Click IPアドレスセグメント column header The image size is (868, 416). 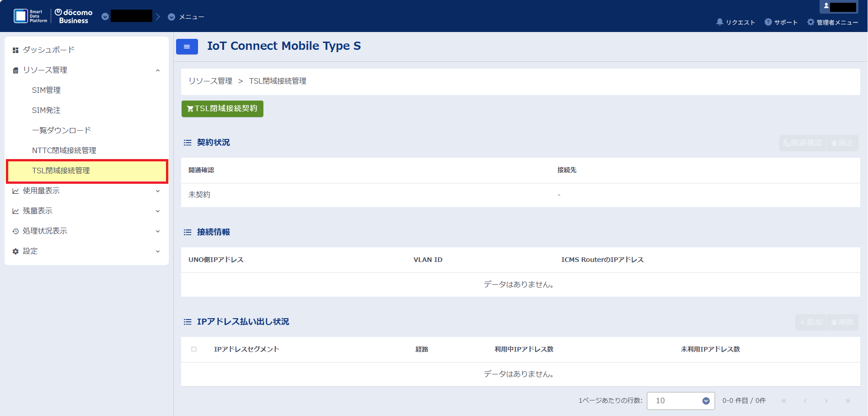(x=246, y=349)
